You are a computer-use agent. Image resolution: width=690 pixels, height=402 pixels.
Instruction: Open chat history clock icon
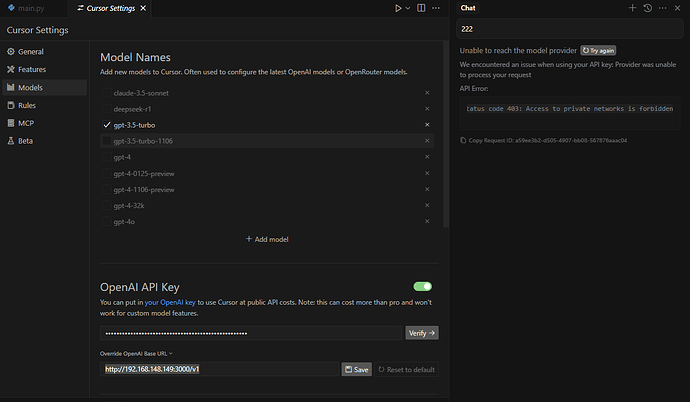[647, 8]
